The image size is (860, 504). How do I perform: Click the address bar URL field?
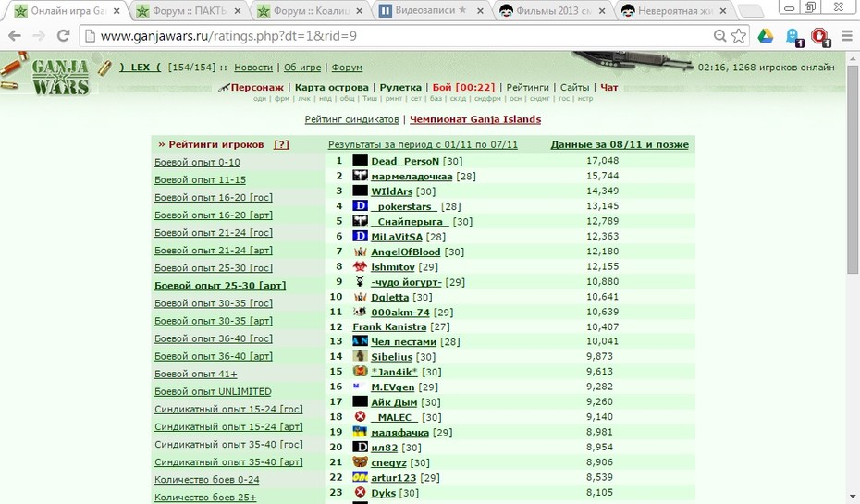[x=403, y=36]
